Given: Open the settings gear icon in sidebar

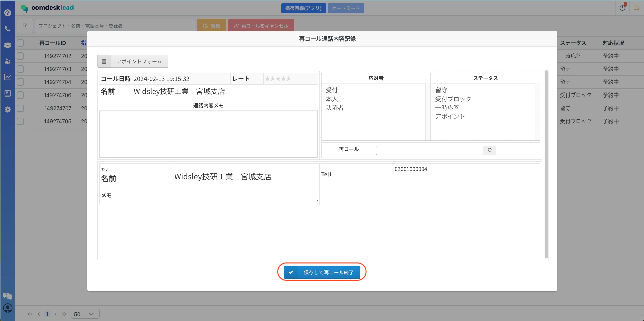Looking at the screenshot, I should tap(8, 109).
